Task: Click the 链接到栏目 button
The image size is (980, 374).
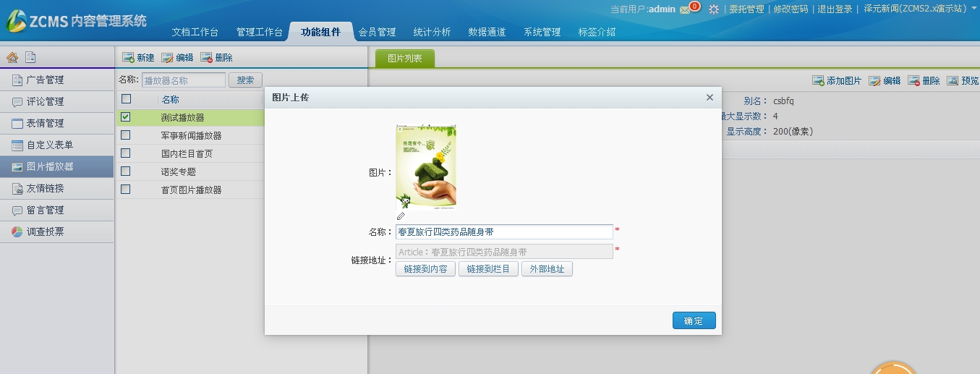Action: click(x=488, y=269)
